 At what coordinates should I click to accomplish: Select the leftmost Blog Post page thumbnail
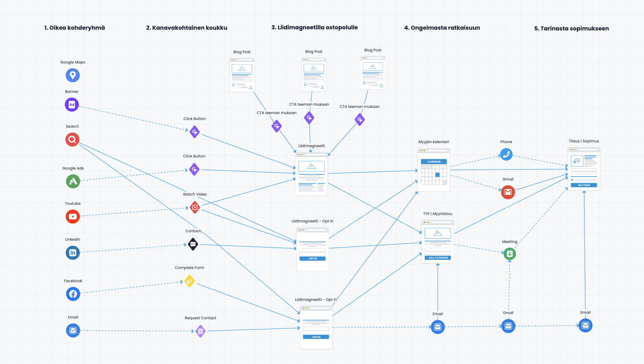coord(242,74)
